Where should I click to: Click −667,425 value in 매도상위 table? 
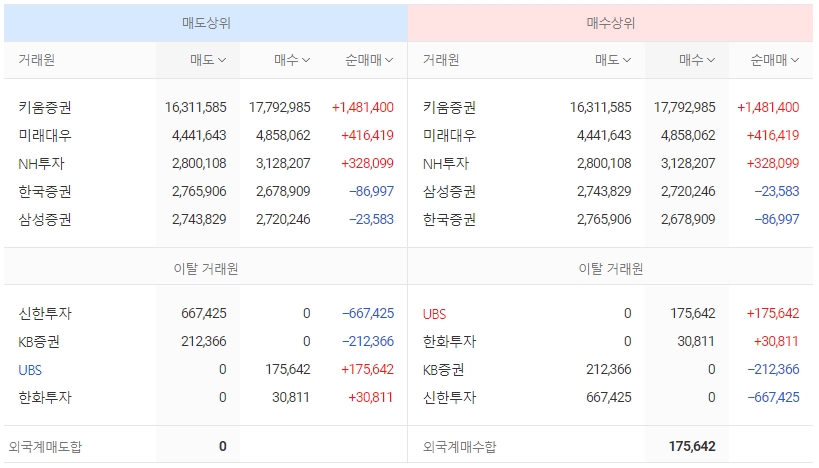point(368,313)
